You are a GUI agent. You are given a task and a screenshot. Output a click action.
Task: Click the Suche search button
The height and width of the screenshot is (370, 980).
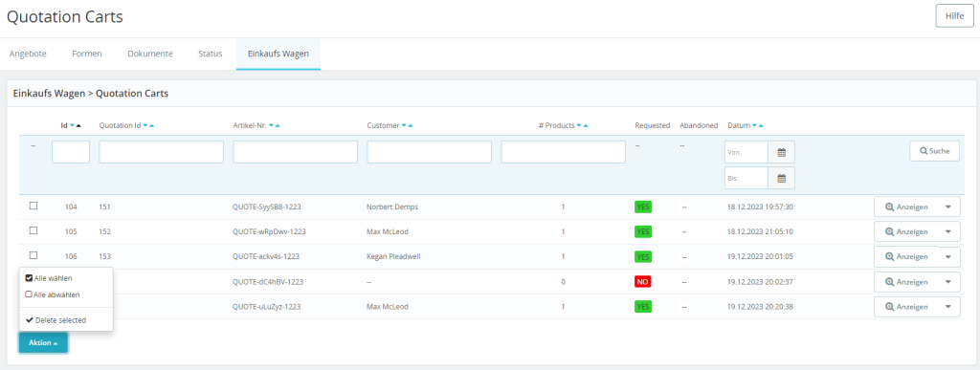pyautogui.click(x=934, y=151)
